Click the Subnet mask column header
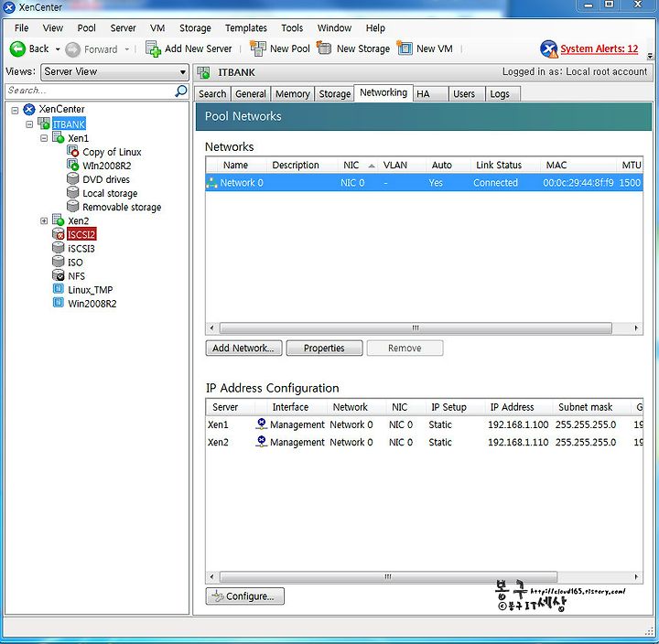Screen dimensions: 659x644 click(592, 407)
